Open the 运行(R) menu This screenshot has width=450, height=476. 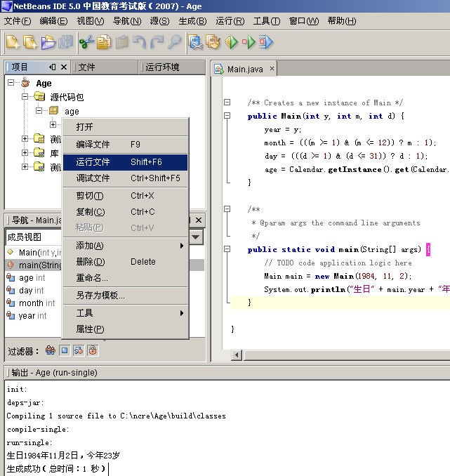pos(230,21)
